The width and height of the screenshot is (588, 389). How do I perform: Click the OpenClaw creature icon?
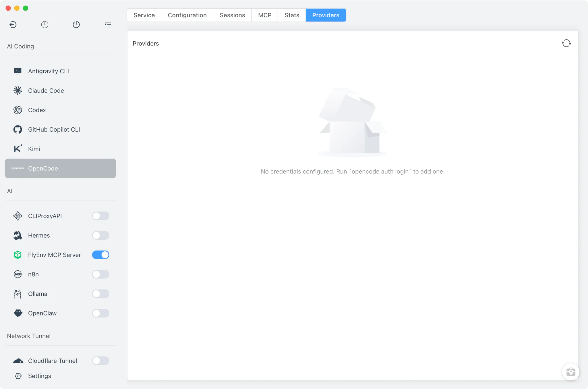coord(18,313)
